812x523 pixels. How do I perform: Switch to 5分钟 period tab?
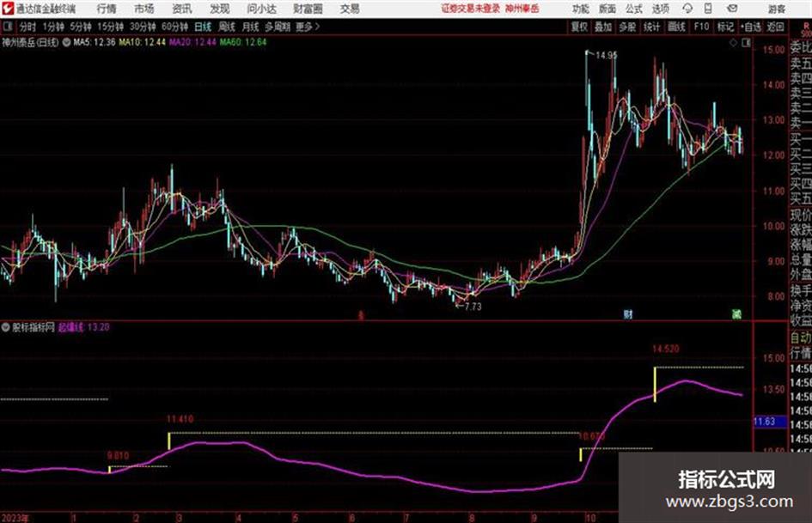pos(80,27)
